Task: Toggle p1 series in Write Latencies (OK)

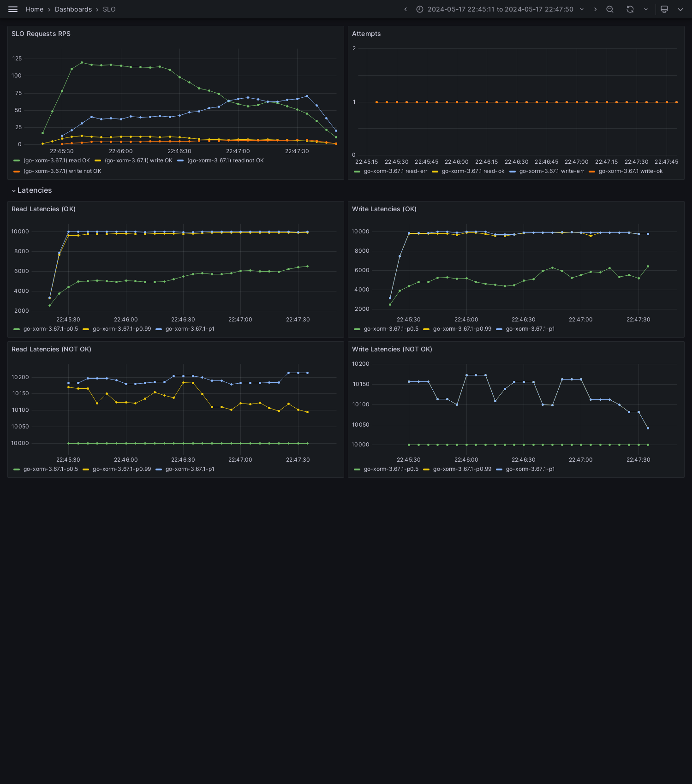Action: click(530, 329)
